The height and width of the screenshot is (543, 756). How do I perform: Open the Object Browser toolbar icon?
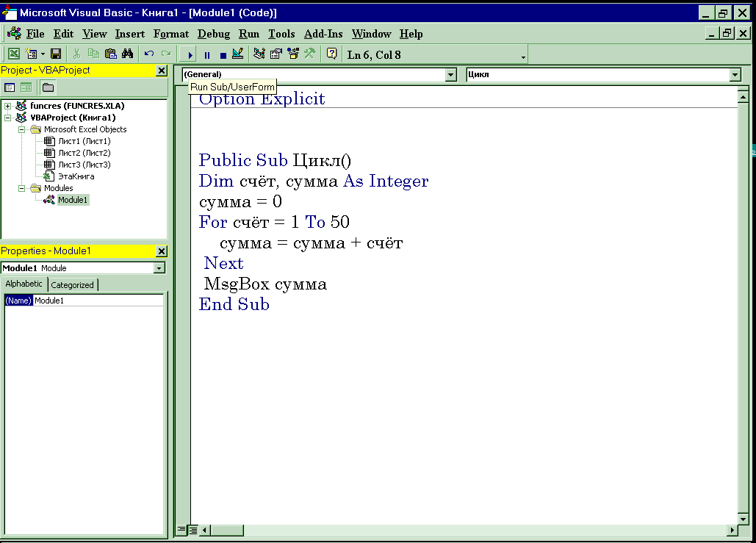pos(292,54)
